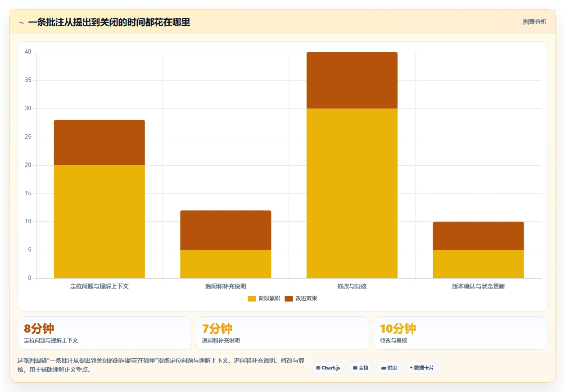Click the brown bar segment for 修改与复核
The image size is (565, 392).
click(352, 80)
